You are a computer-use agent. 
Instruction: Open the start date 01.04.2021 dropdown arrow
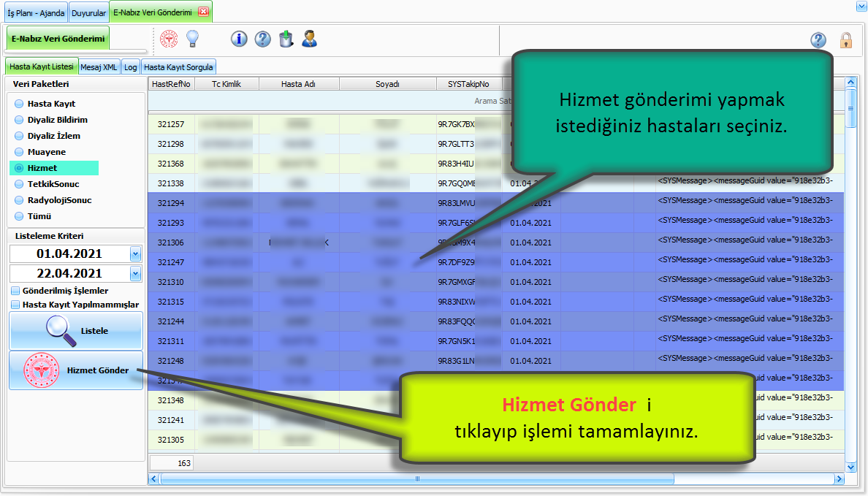pyautogui.click(x=136, y=254)
